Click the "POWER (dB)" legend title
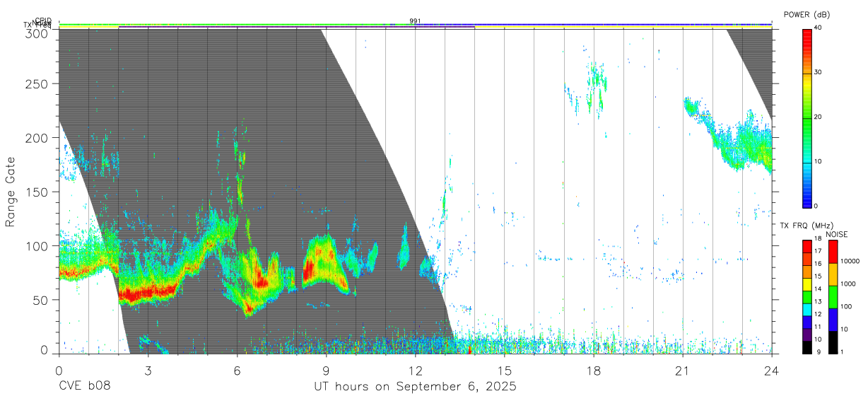The image size is (868, 401). pos(807,15)
